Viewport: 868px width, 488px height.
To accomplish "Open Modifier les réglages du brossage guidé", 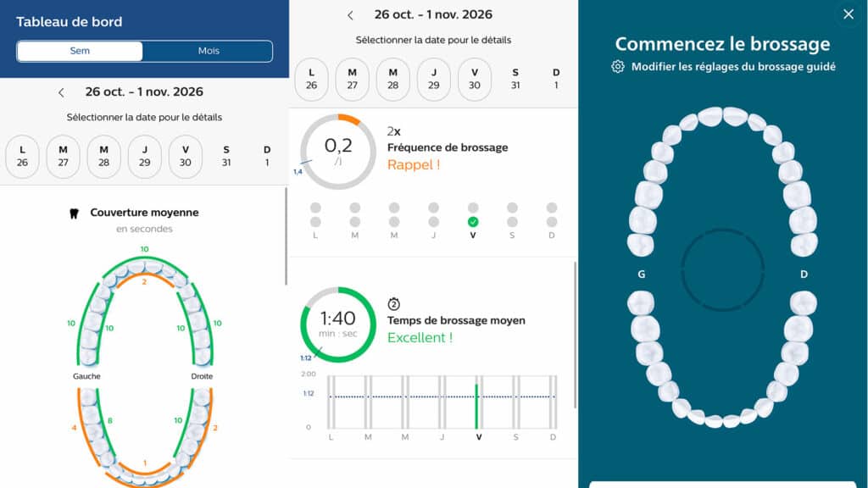I will click(x=733, y=67).
